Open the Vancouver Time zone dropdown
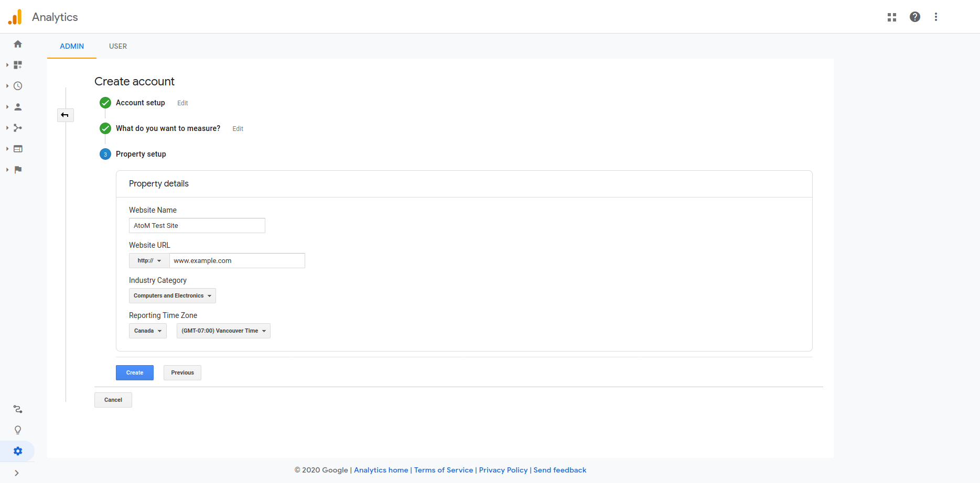 coord(223,331)
